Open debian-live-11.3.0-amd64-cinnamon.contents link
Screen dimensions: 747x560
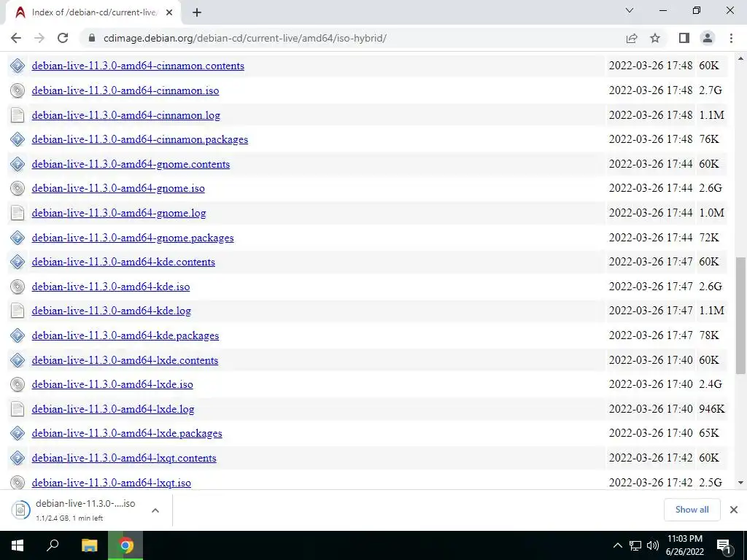point(138,66)
